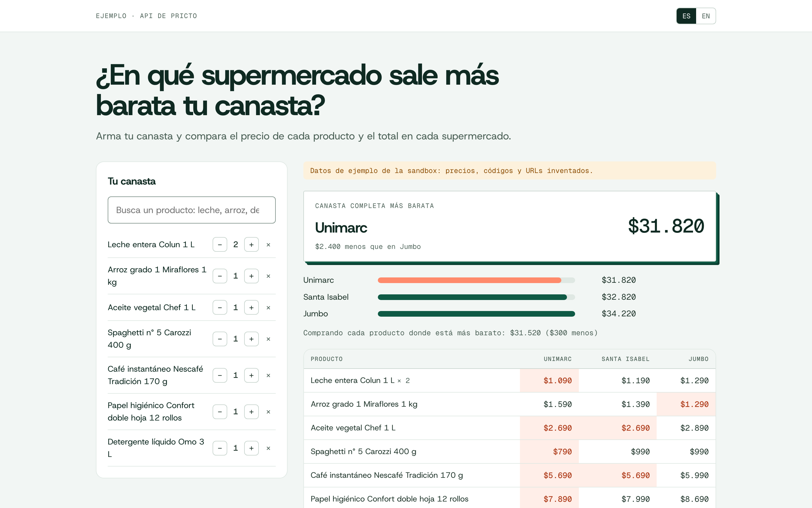Viewport: 812px width, 508px height.
Task: Remove Spaghetti n° 5 Carozzi from basket
Action: tap(268, 339)
